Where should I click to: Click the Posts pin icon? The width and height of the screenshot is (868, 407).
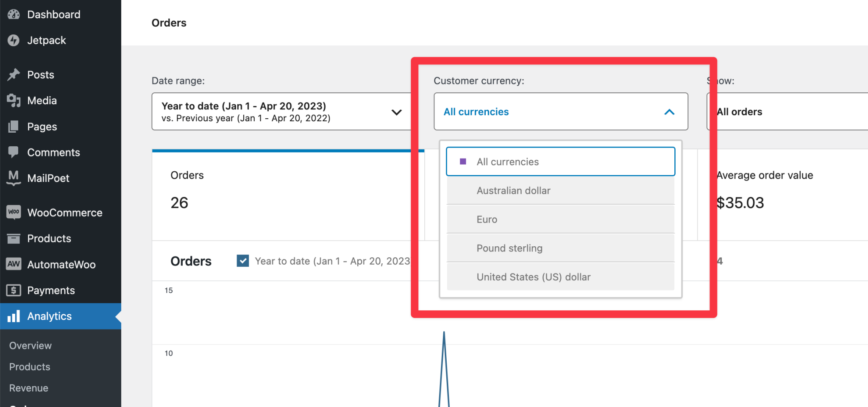coord(14,75)
